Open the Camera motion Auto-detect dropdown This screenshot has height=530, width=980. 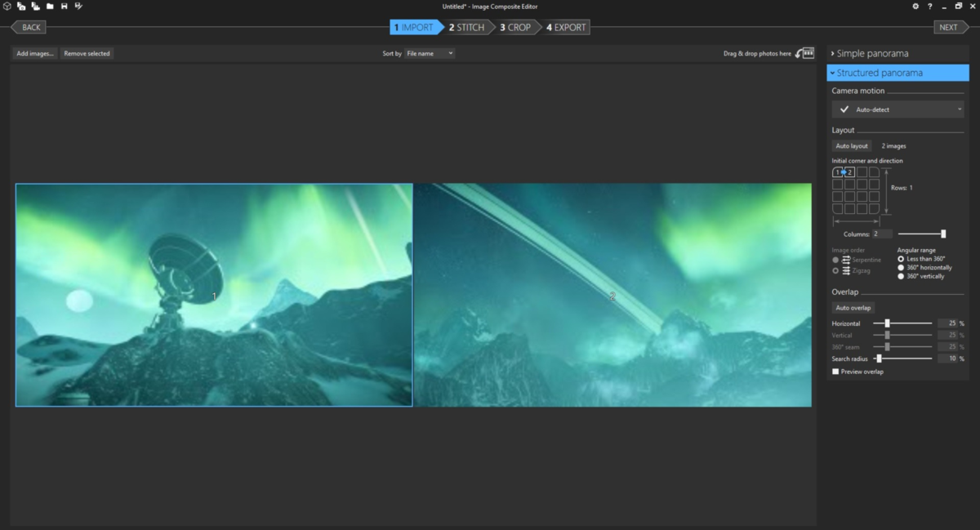coord(898,109)
